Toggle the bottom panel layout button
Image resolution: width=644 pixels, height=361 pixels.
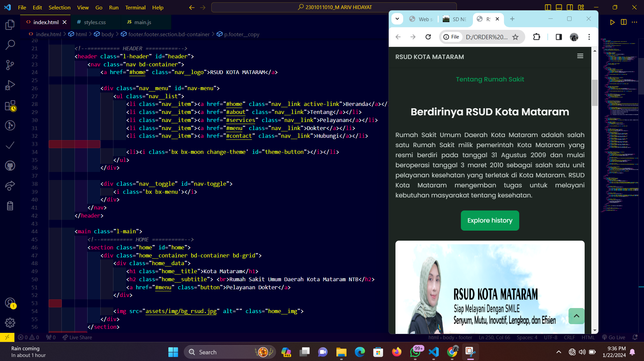[559, 7]
